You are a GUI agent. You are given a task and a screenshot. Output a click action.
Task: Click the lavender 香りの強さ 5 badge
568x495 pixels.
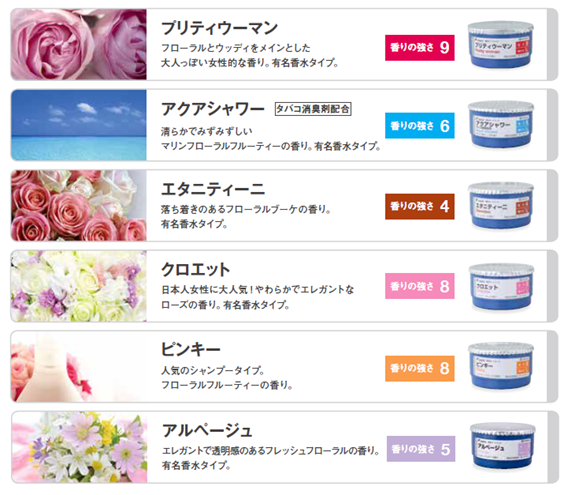coord(421,449)
